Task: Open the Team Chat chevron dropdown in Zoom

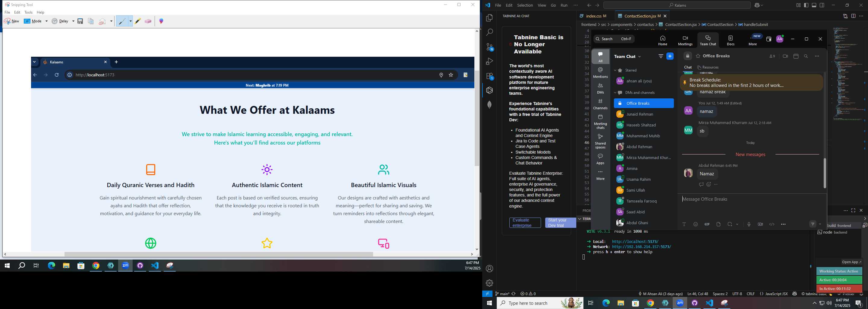Action: click(640, 57)
